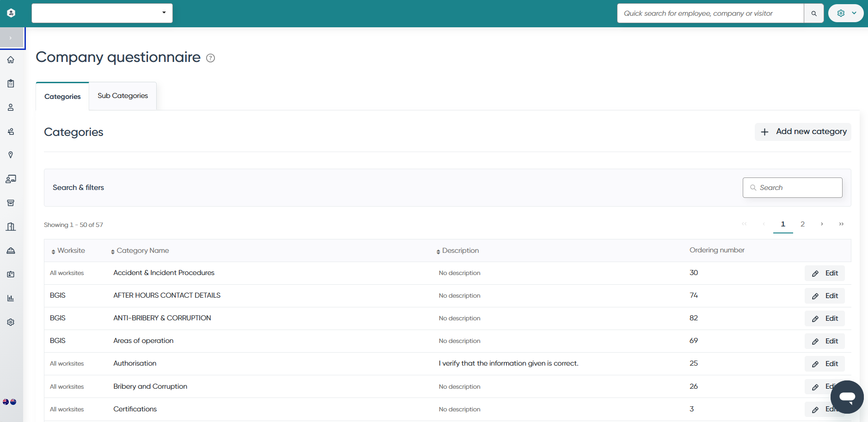The height and width of the screenshot is (422, 868).
Task: Open the hard hat icon in sidebar
Action: click(x=11, y=251)
